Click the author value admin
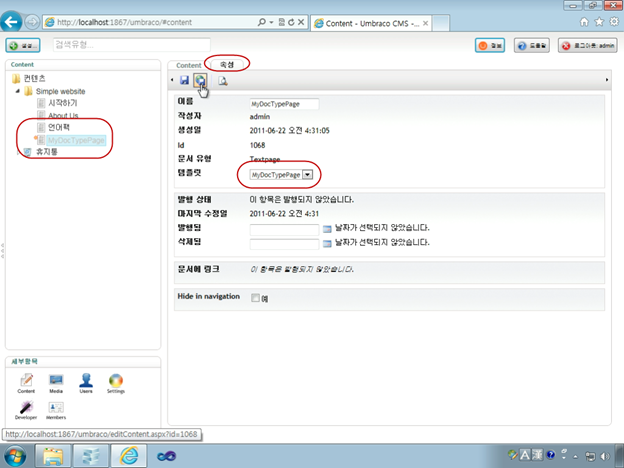The image size is (624, 468). pyautogui.click(x=259, y=117)
